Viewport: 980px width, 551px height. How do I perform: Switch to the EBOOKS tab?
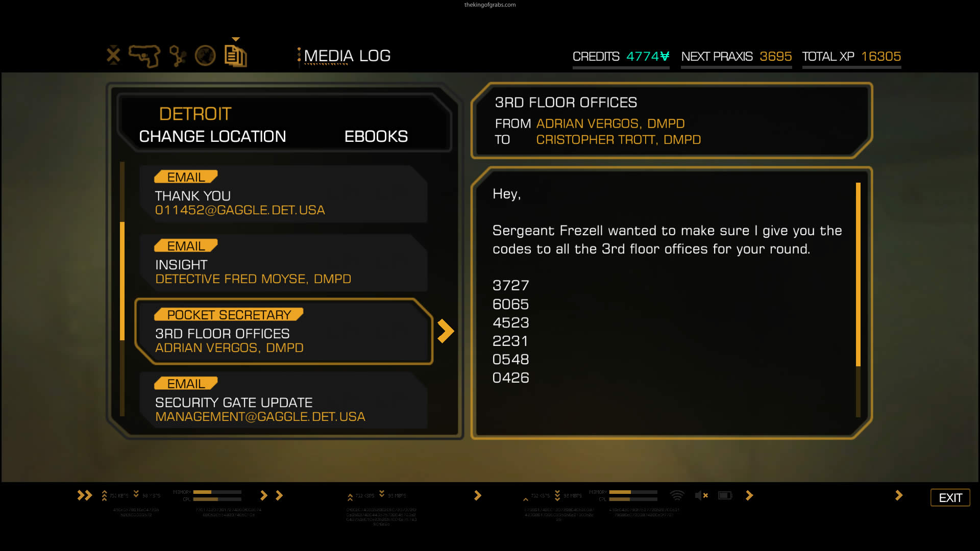(376, 136)
